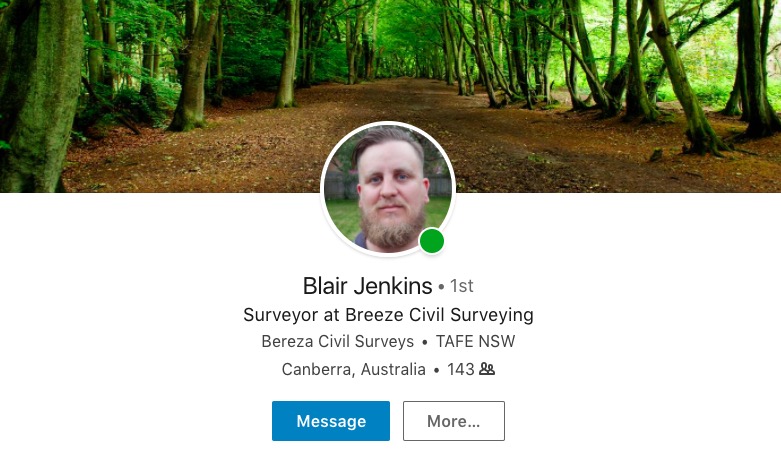View the 143 connections count
Image resolution: width=781 pixels, height=465 pixels.
(x=461, y=369)
